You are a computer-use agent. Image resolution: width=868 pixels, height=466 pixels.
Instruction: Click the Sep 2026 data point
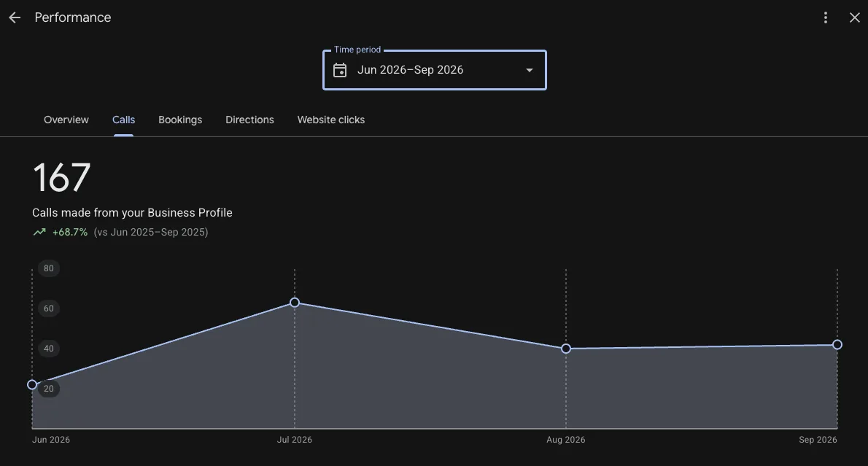pyautogui.click(x=837, y=345)
